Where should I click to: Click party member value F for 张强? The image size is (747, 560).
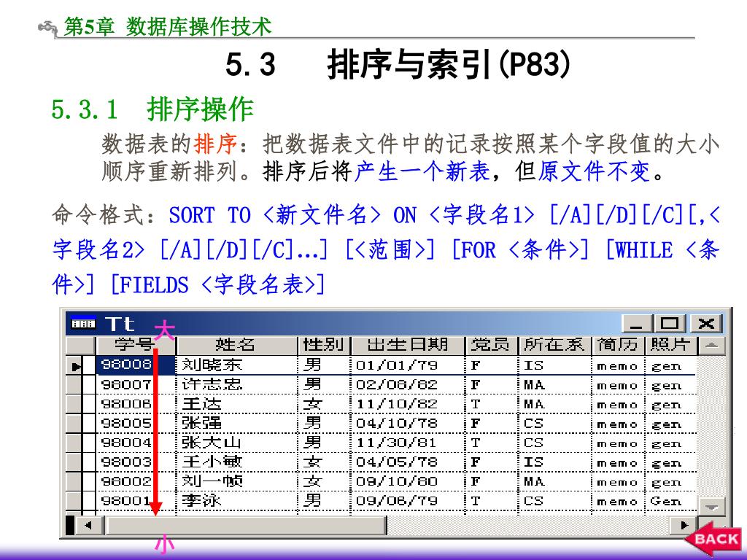(x=475, y=424)
